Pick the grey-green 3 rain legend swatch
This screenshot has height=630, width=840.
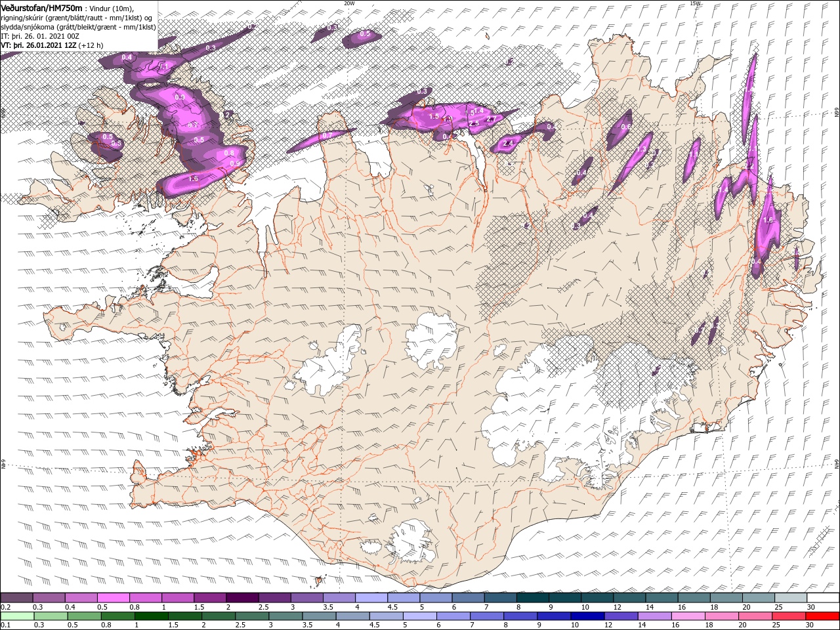tap(285, 616)
